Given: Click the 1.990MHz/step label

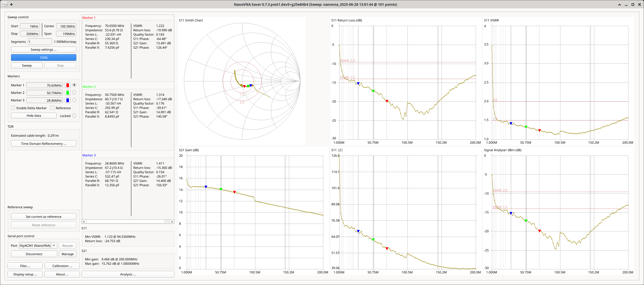Looking at the screenshot, I should point(65,42).
